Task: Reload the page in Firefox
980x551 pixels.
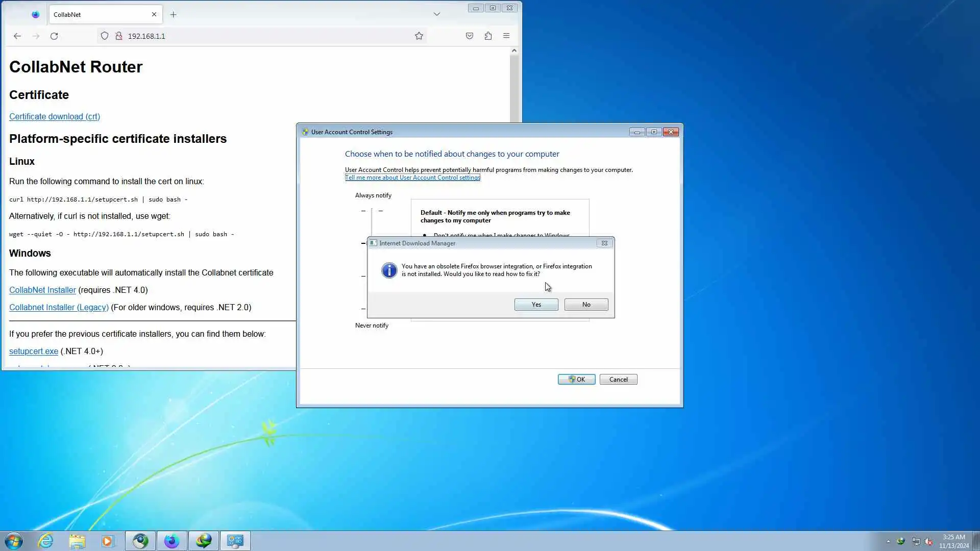Action: point(54,36)
